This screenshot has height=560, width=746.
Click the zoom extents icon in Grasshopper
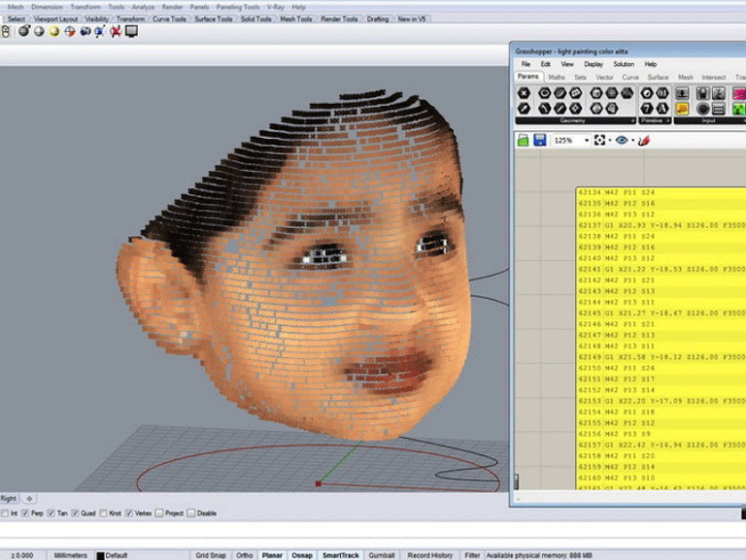click(x=600, y=141)
